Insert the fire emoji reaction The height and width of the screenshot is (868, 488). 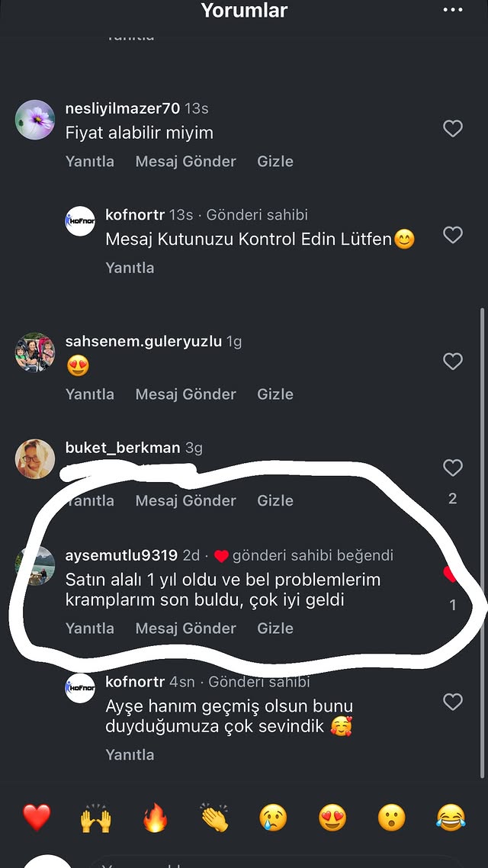click(155, 818)
